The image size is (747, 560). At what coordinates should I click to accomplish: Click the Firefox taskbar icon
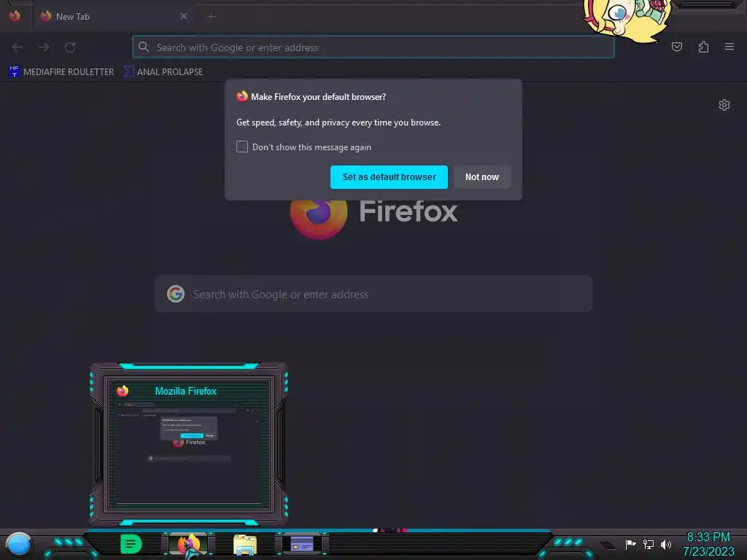tap(189, 544)
